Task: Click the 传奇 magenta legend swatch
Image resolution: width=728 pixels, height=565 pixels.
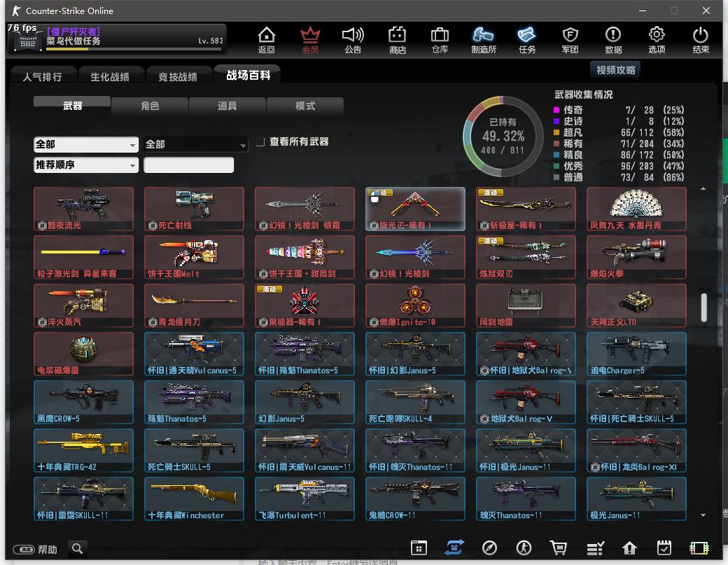Action: [556, 110]
